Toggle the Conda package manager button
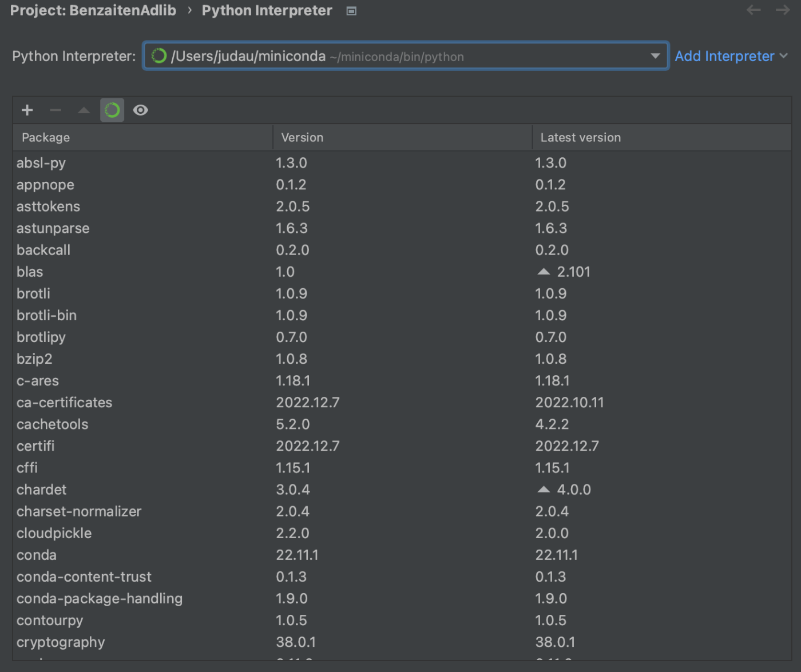Viewport: 801px width, 672px height. 112,110
